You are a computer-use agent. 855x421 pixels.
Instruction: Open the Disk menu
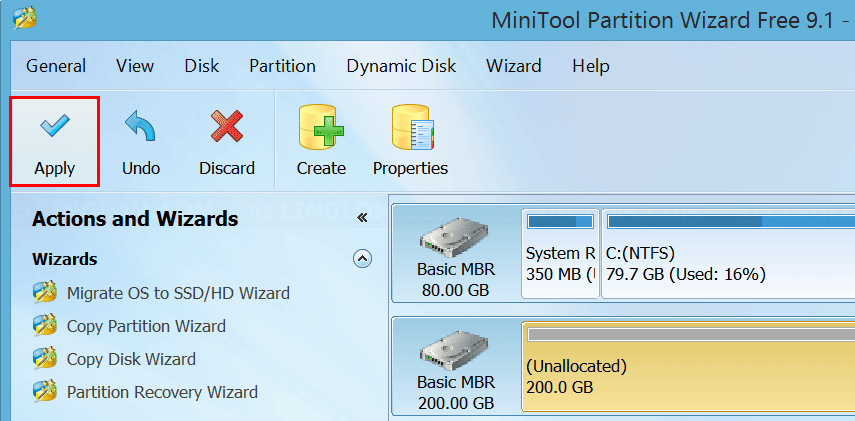pyautogui.click(x=202, y=67)
